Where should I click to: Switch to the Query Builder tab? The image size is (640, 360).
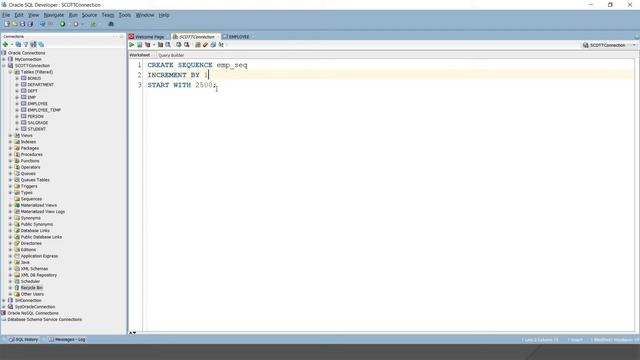171,55
